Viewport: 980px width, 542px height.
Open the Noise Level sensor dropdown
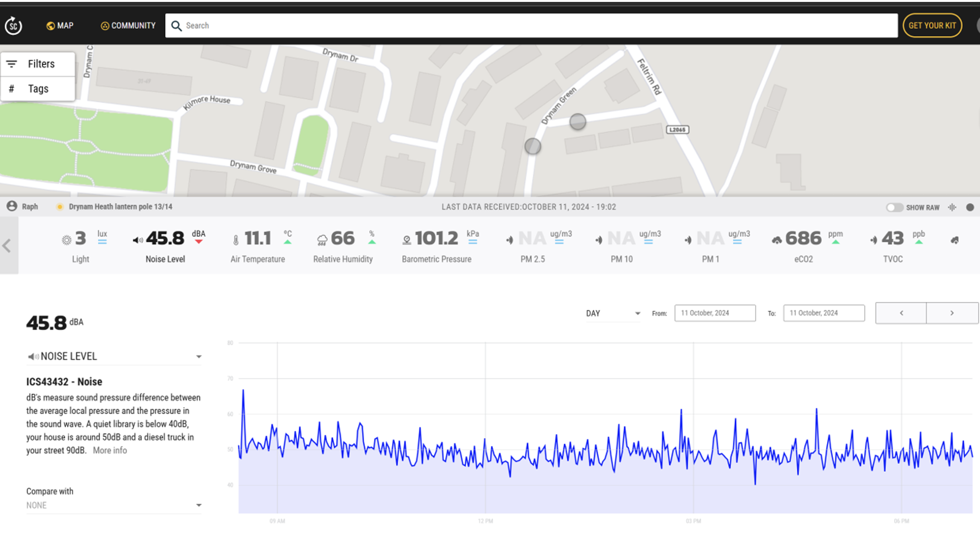(x=114, y=356)
